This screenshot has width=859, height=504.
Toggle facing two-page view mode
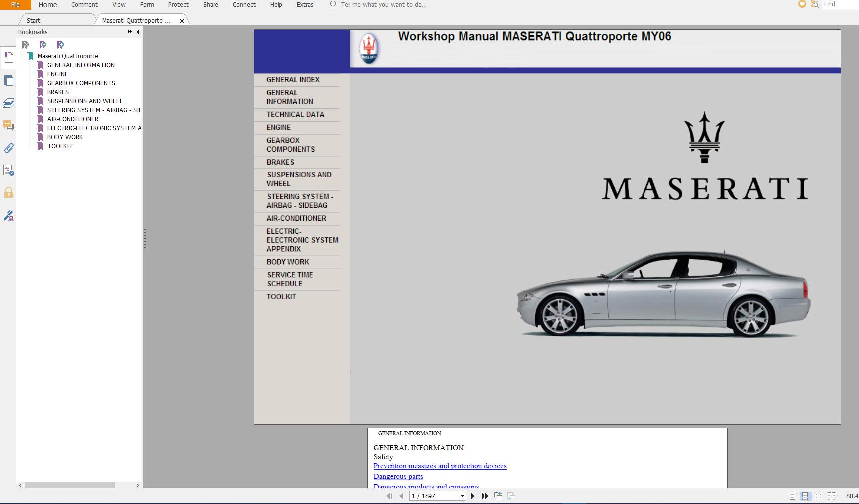(818, 496)
